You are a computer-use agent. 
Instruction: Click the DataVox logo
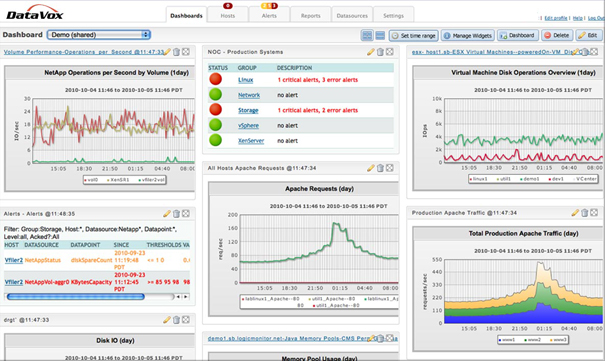(x=35, y=13)
